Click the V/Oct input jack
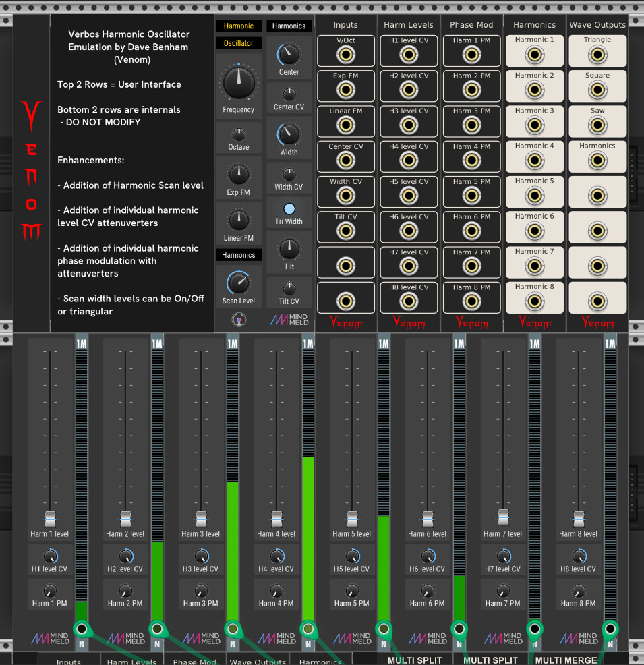Image resolution: width=644 pixels, height=665 pixels. click(346, 55)
